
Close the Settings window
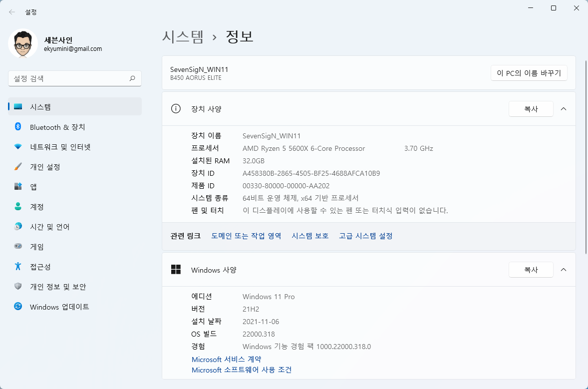click(x=577, y=8)
